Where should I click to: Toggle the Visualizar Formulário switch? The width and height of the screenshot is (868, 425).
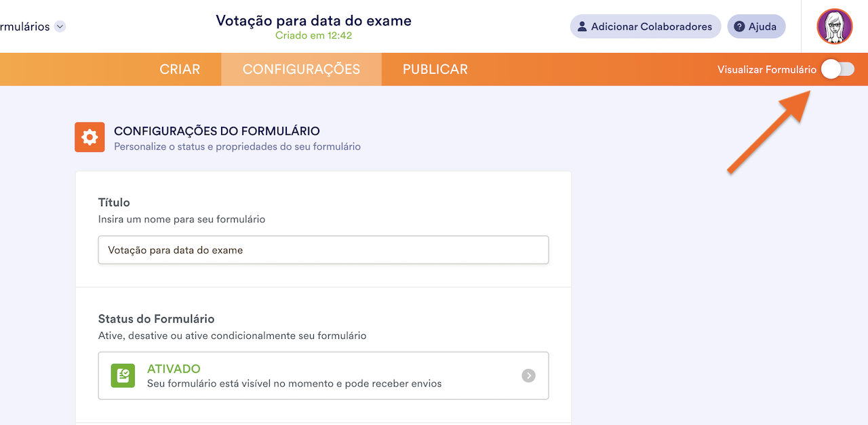click(x=837, y=69)
